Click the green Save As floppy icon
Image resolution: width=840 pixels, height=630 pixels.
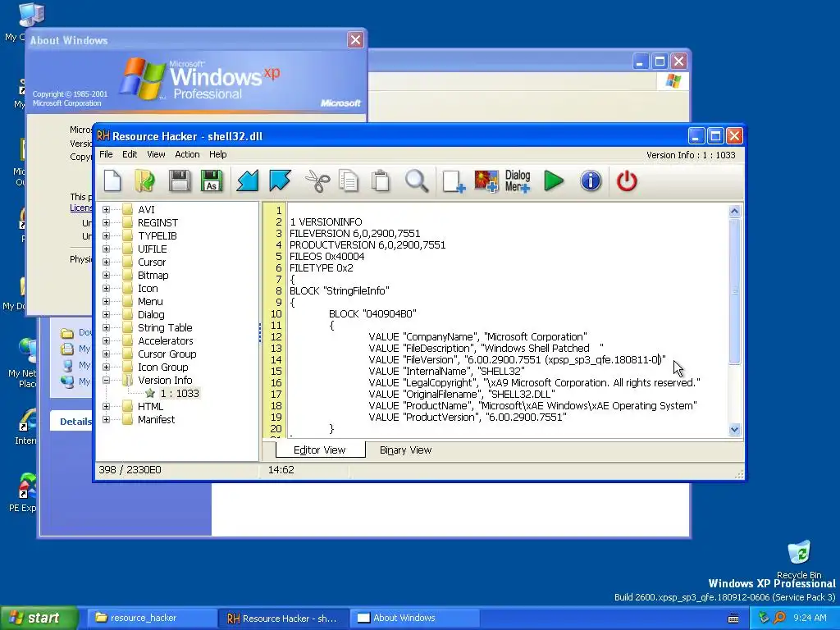coord(212,180)
